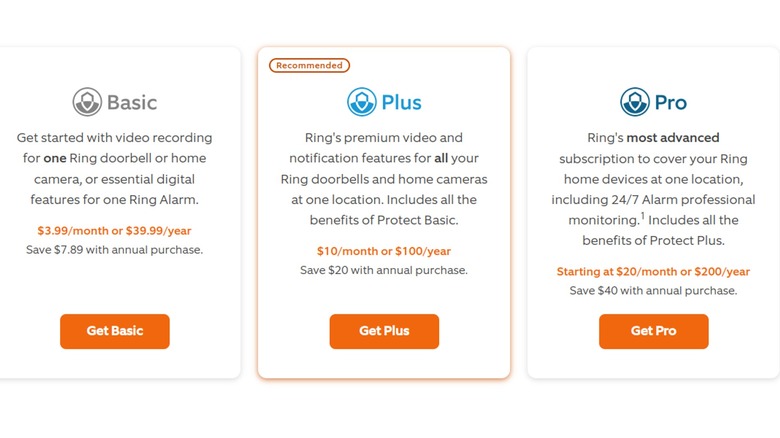
Task: Click the $10/month or $100/year price
Action: tap(384, 251)
